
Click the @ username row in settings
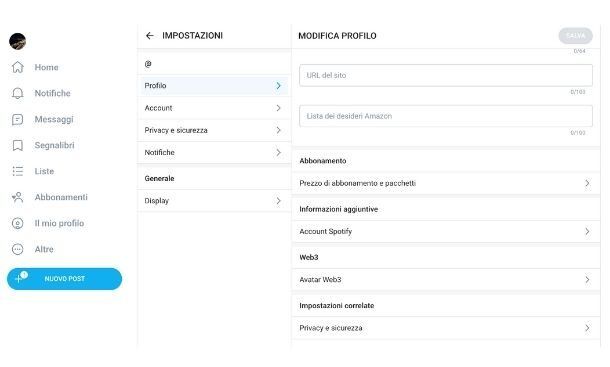click(213, 64)
